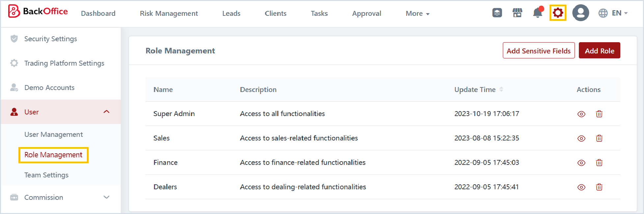
Task: View the Sales role via eye icon
Action: [x=581, y=138]
